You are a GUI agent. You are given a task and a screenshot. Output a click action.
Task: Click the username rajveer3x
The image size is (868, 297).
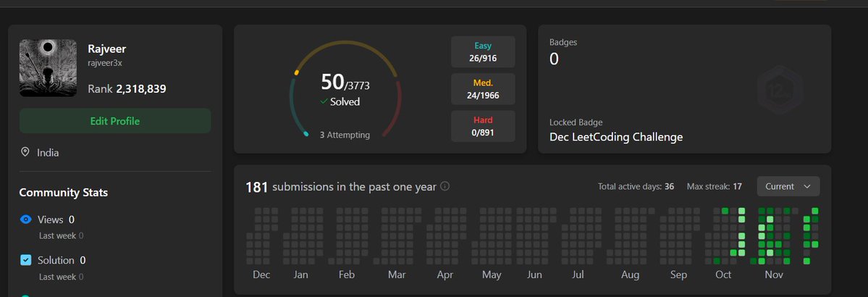pos(105,63)
